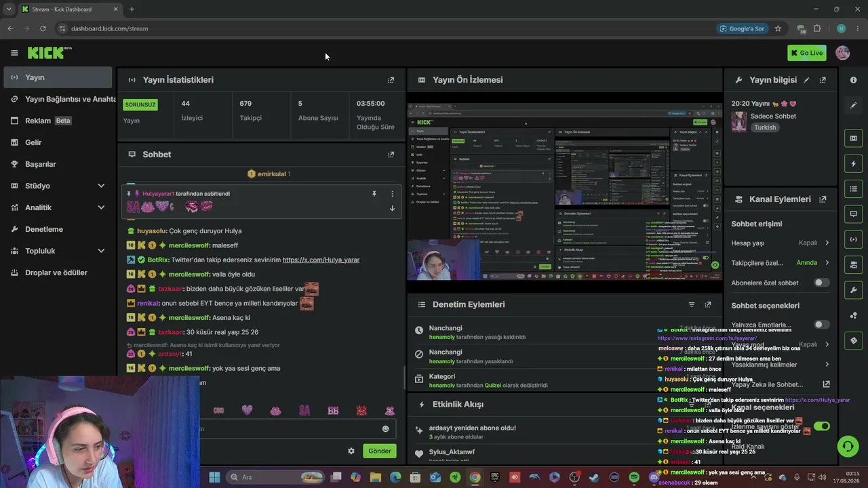Viewport: 868px width, 488px height.
Task: Open the Reklam Beta page
Action: pos(57,121)
